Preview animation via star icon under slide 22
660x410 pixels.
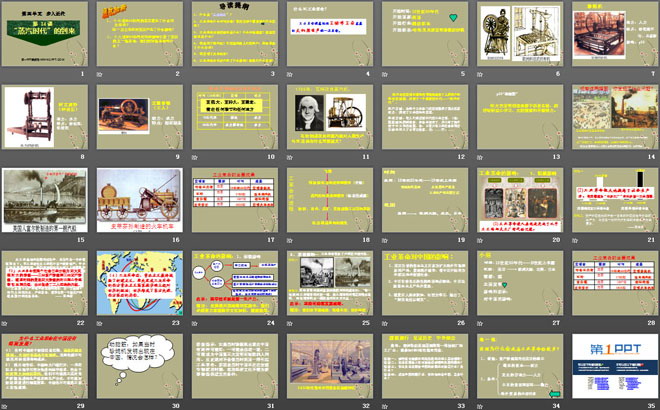pyautogui.click(x=5, y=323)
